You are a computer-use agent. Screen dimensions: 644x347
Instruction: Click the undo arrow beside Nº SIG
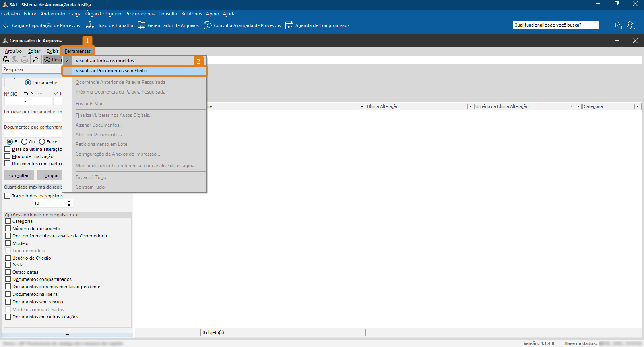26,93
